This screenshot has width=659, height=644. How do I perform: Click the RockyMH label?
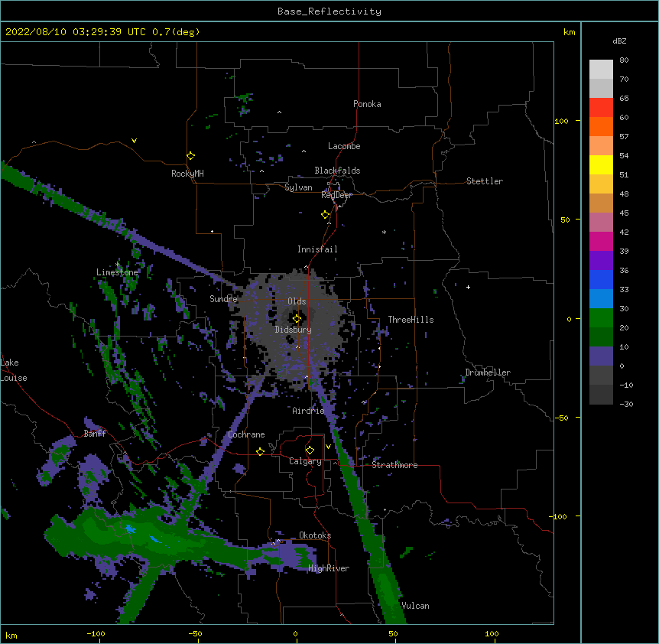tap(187, 174)
